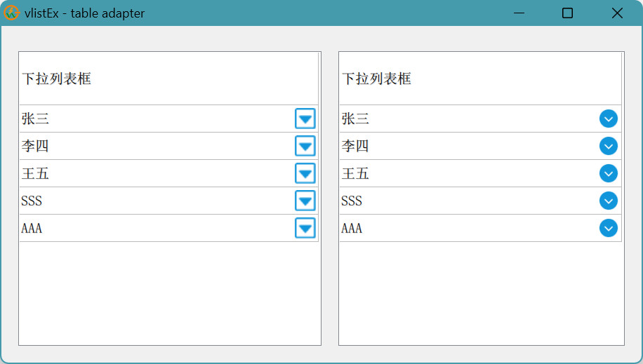Open round blue chevron on right AAA row
The width and height of the screenshot is (643, 364).
coord(609,228)
